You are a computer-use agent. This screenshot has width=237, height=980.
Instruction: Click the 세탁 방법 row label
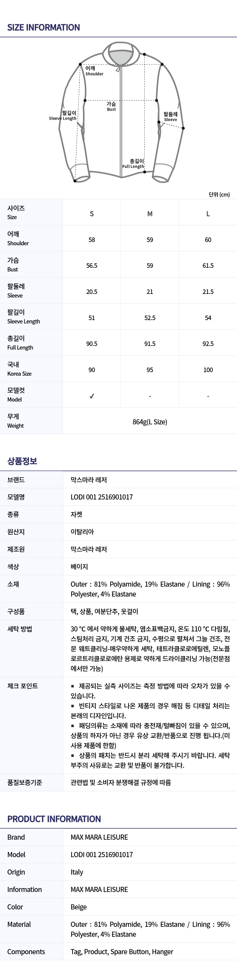[20, 629]
